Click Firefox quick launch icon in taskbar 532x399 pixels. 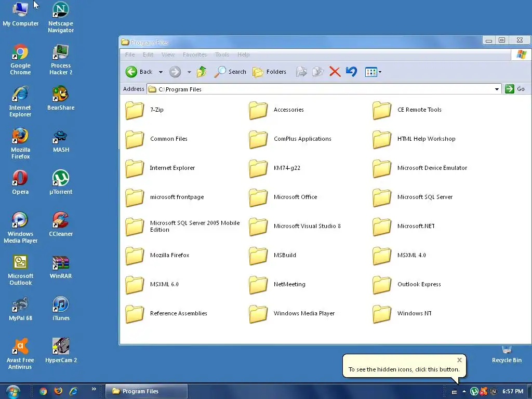58,391
